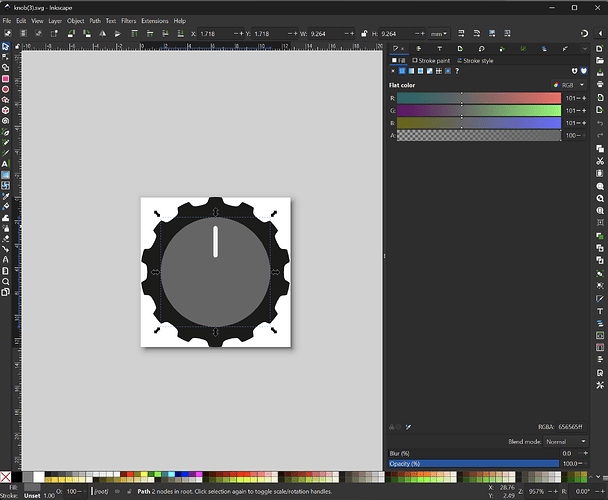Select the Paint Bucket tool
Viewport: 608px width, 500px height.
(x=5, y=207)
